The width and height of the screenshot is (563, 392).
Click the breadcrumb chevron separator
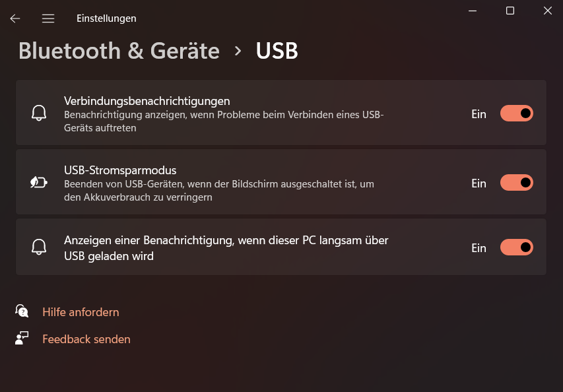(238, 51)
